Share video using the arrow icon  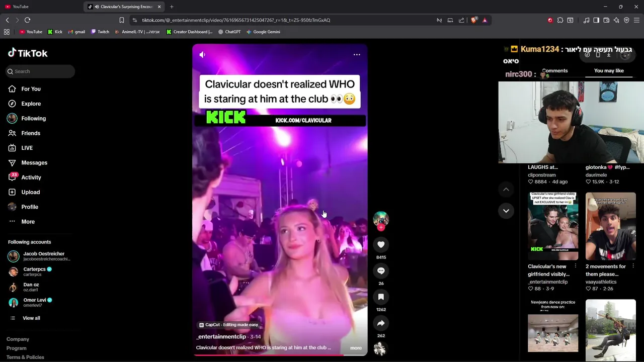[381, 323]
